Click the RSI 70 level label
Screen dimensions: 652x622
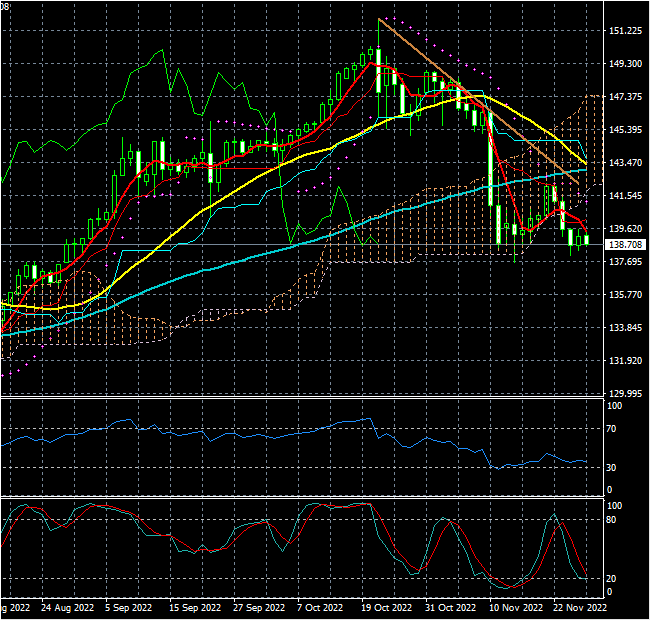(611, 429)
